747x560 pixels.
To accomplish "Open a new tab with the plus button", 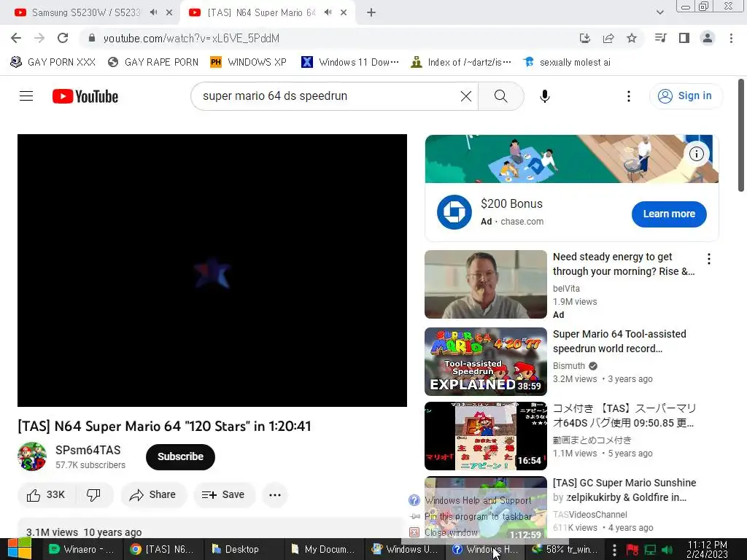I will tap(371, 13).
